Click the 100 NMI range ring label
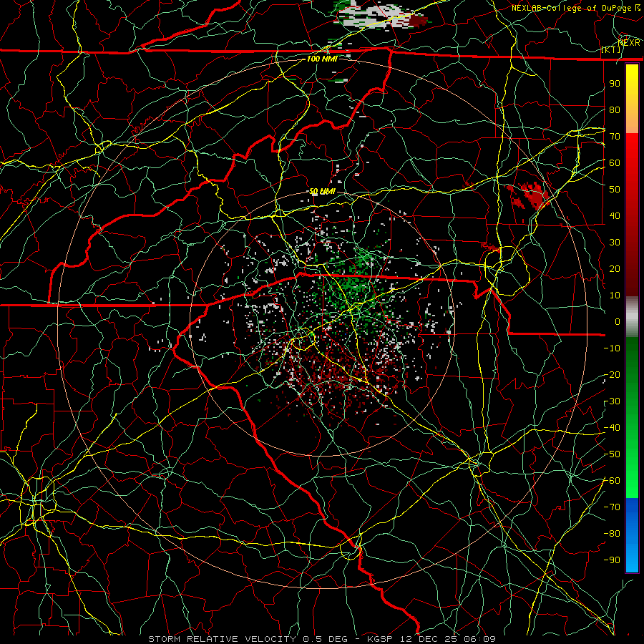 (322, 59)
